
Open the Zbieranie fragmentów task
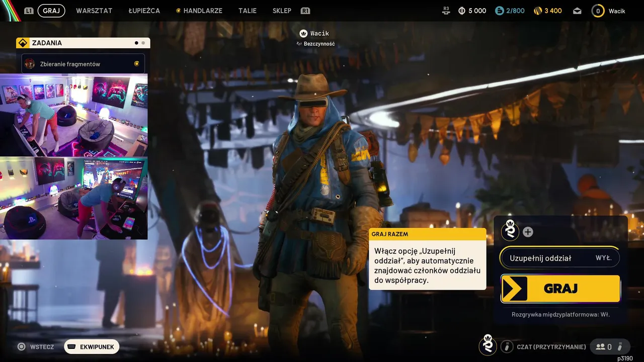(83, 64)
